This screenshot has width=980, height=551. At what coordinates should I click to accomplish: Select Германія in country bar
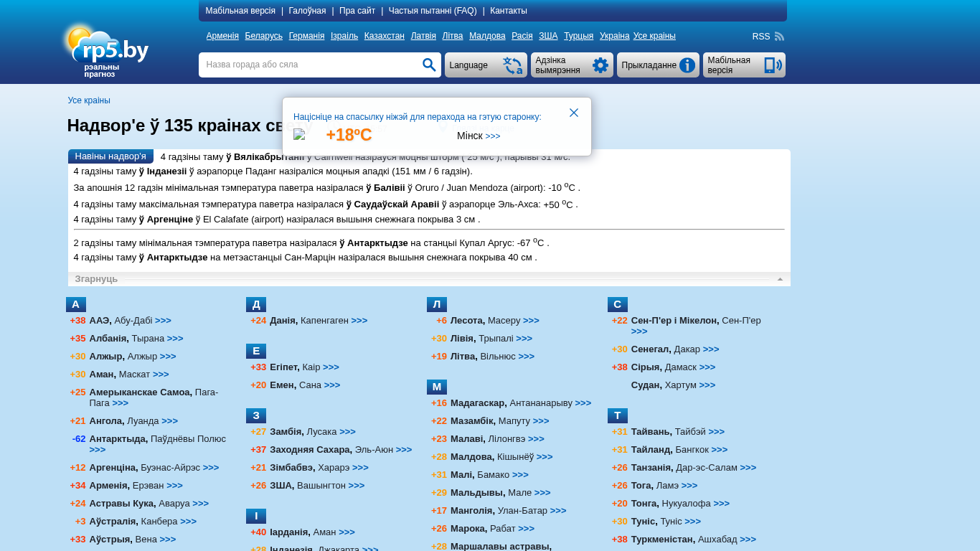tap(306, 36)
